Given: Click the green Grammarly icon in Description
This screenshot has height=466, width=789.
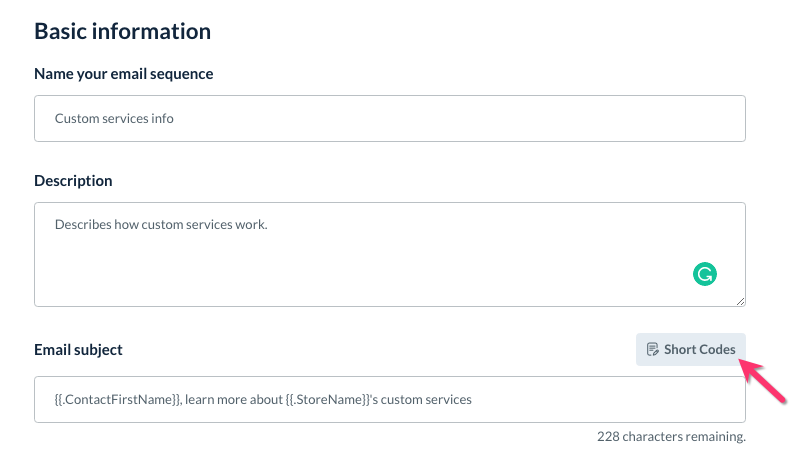Looking at the screenshot, I should coord(705,274).
